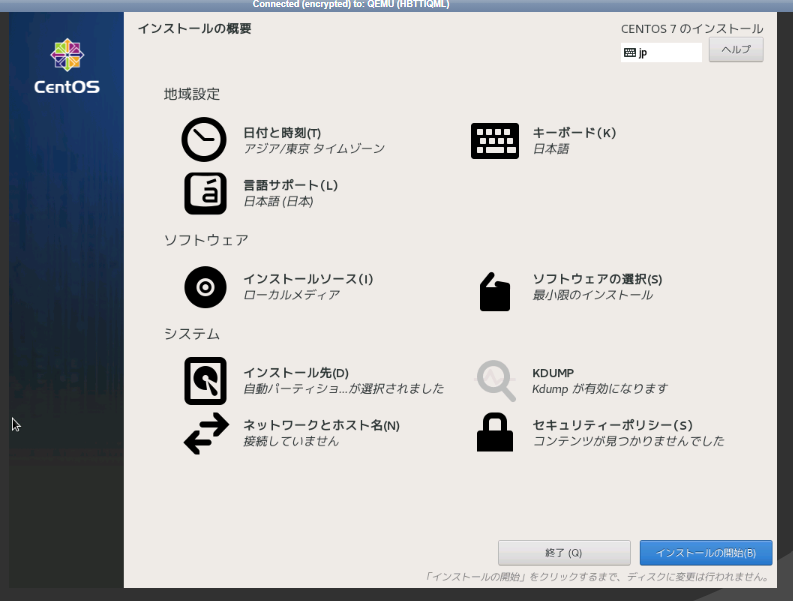Open KDUMP settings label

pos(553,373)
